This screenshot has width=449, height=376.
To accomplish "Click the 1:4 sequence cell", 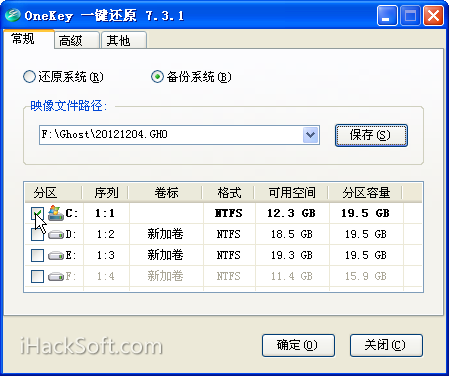I will point(105,276).
